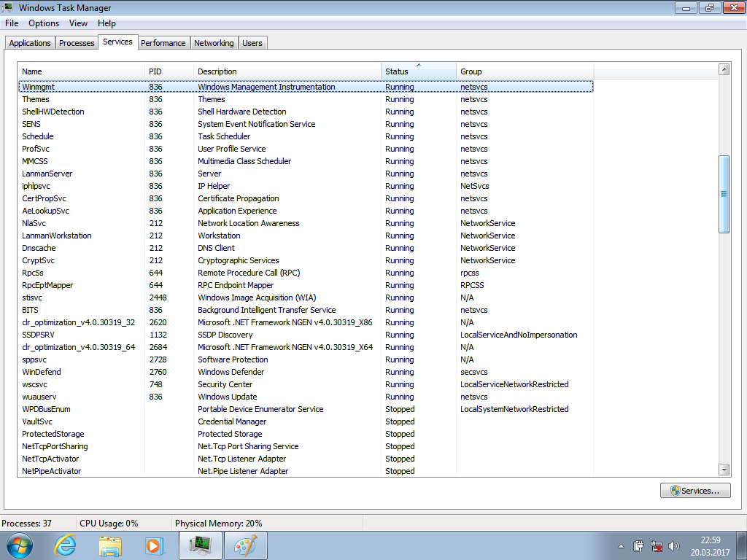The height and width of the screenshot is (560, 747).
Task: Click the vertical scrollbar thumb
Action: pos(724,194)
